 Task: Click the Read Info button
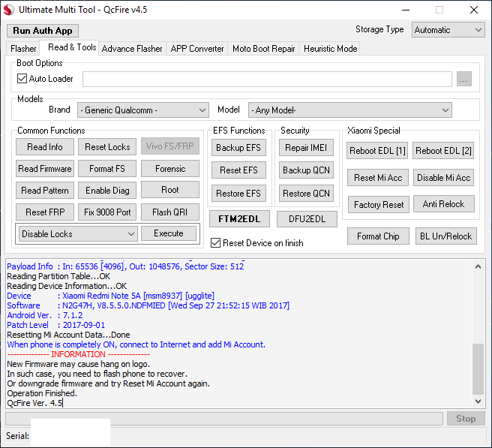(x=45, y=147)
